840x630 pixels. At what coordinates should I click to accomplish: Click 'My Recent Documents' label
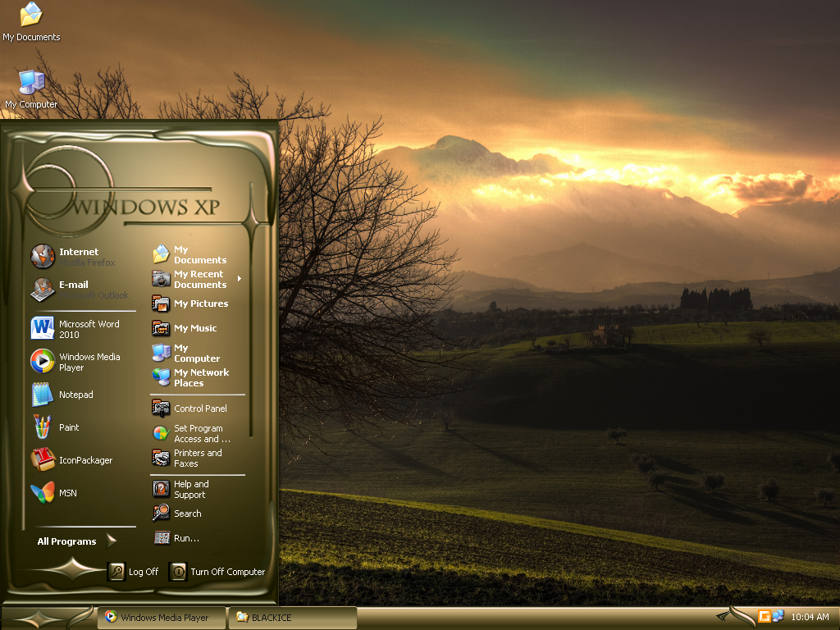tap(200, 279)
